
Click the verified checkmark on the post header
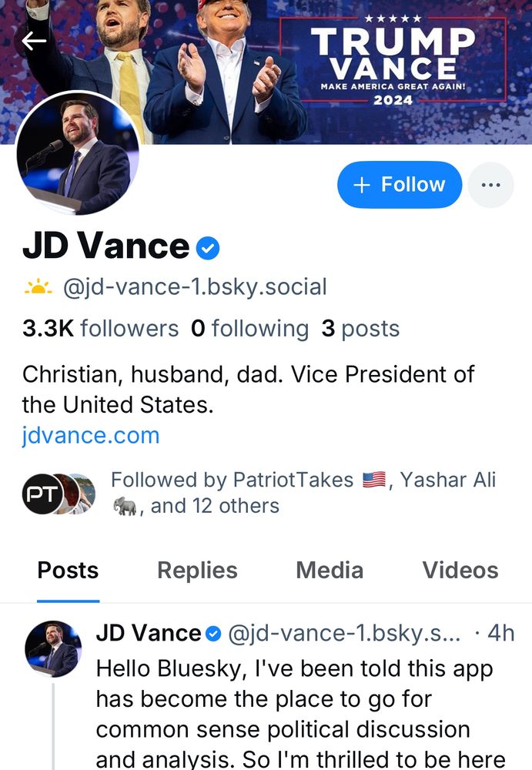pyautogui.click(x=215, y=632)
